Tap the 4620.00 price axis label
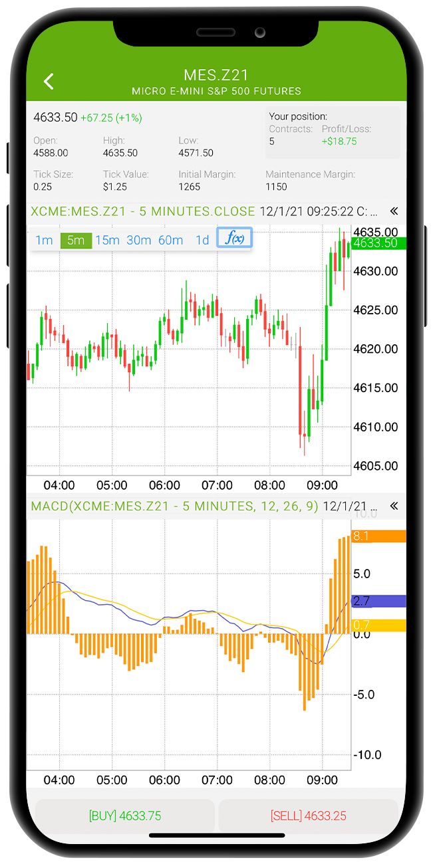This screenshot has height=868, width=433. (x=376, y=349)
